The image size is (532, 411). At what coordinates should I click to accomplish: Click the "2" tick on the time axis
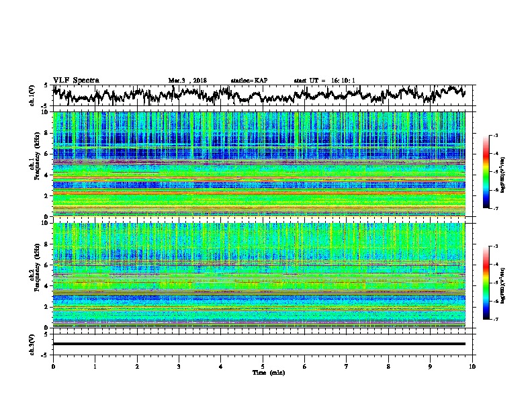(137, 367)
